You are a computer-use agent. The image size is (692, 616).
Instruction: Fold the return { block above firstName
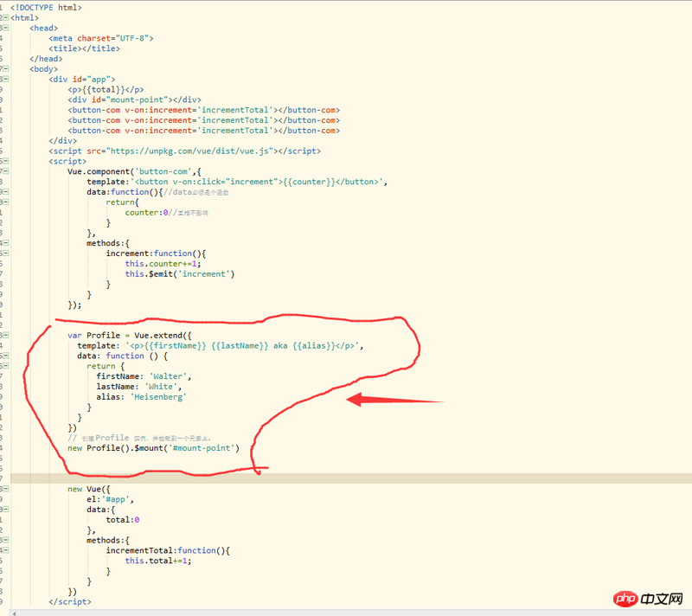(x=6, y=366)
